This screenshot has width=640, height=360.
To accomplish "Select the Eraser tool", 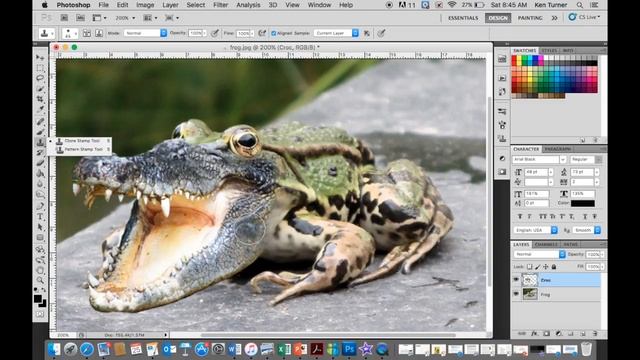I will click(x=40, y=163).
